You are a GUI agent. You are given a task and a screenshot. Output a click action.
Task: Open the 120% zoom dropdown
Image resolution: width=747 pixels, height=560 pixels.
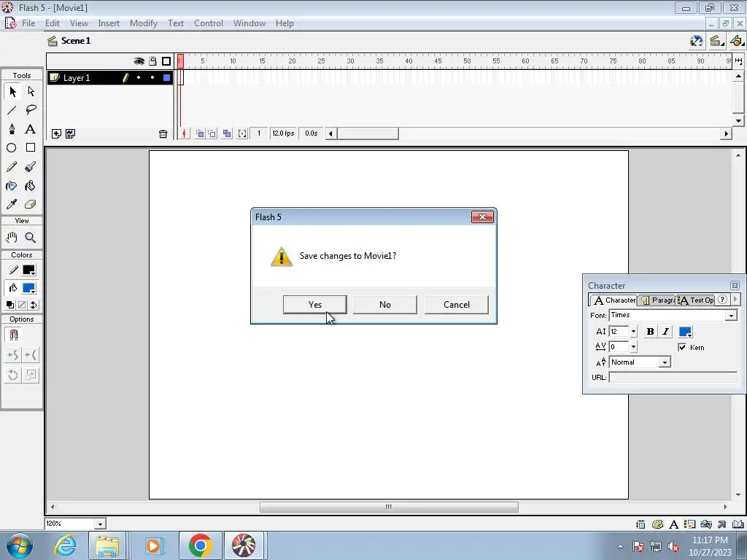(100, 524)
